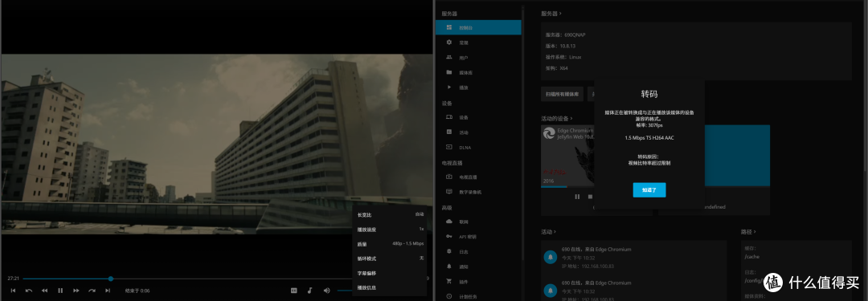Skip to next track in player
The height and width of the screenshot is (301, 868).
pyautogui.click(x=108, y=291)
